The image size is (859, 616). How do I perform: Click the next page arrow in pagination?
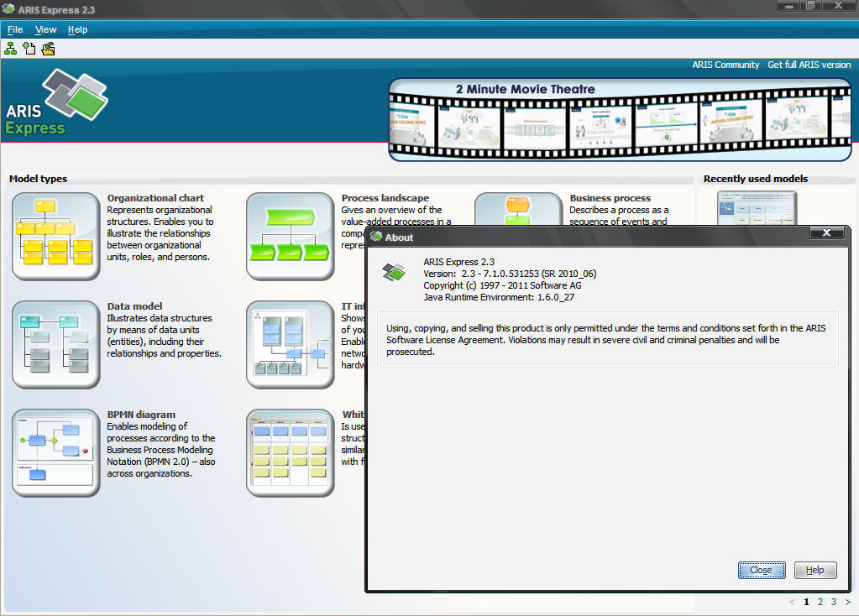[x=847, y=602]
